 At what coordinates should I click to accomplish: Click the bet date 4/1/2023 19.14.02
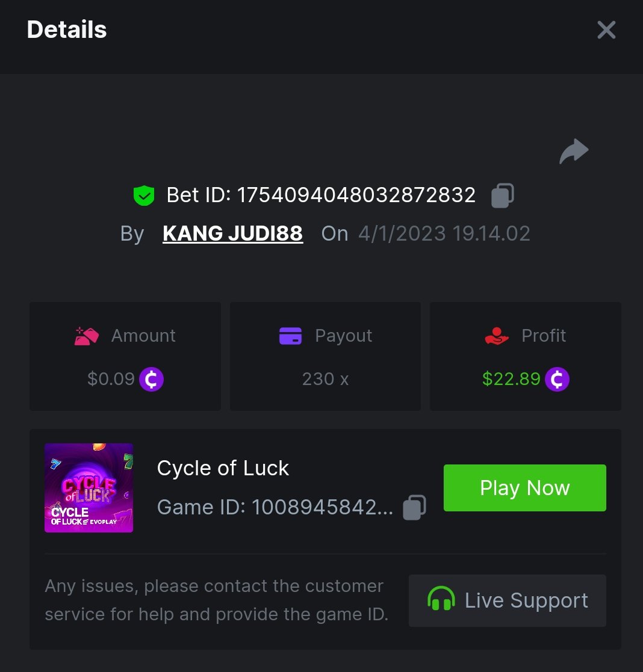point(444,233)
